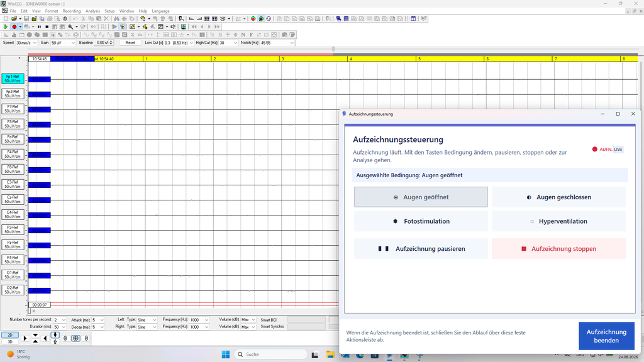Click the Sigma summation icon
Viewport: 644px width, 362px height.
[x=133, y=35]
